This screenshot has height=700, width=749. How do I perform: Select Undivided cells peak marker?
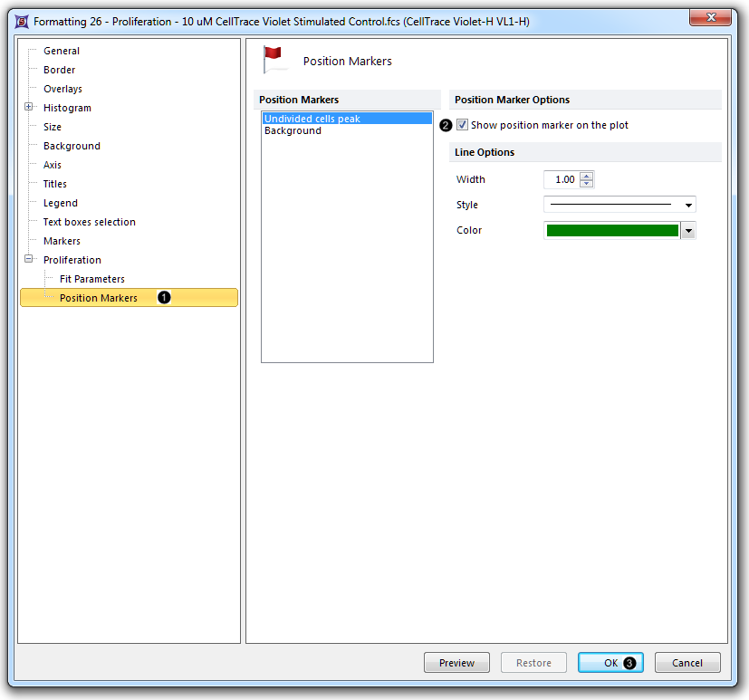pyautogui.click(x=312, y=119)
